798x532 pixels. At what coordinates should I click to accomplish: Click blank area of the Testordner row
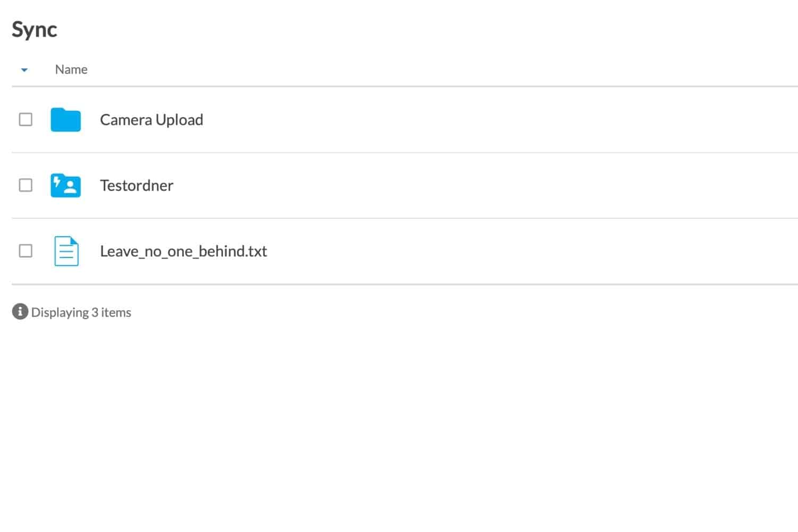pos(484,185)
